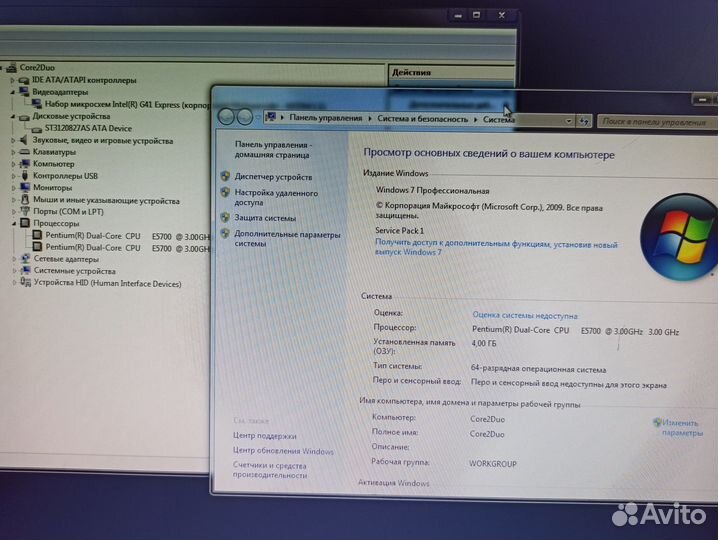Viewport: 718px width, 540px height.
Task: Open Счетчики и средства производительности link
Action: click(270, 470)
